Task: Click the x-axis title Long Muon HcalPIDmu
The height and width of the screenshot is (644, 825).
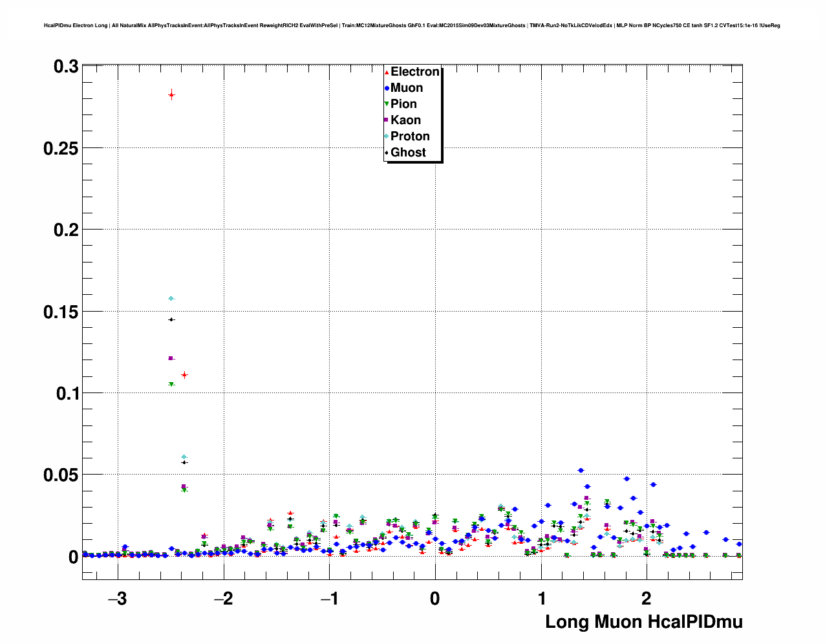Action: [644, 622]
